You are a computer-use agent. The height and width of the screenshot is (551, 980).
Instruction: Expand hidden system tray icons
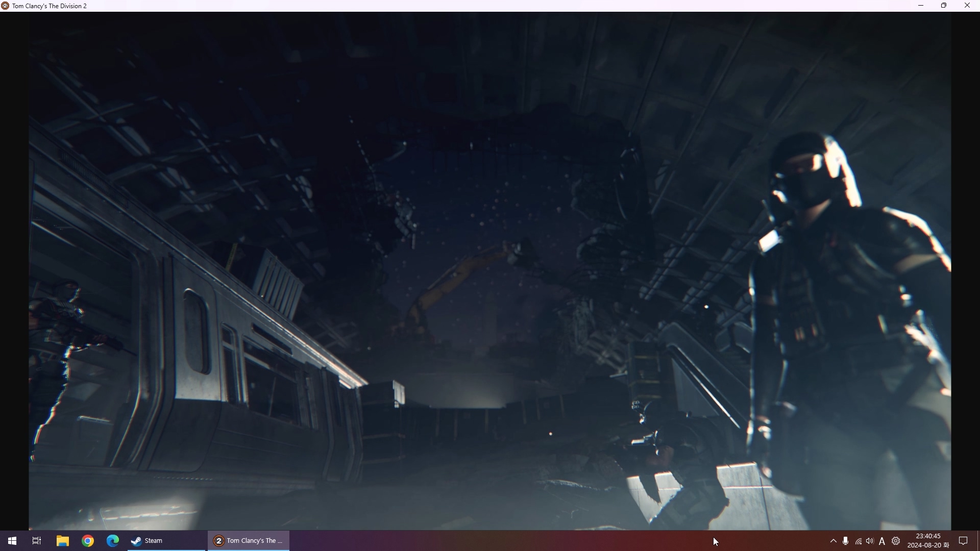[x=833, y=541]
